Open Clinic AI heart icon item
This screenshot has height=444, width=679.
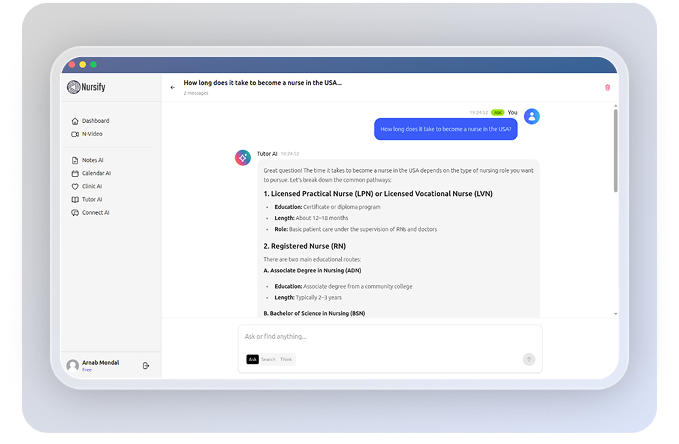[92, 186]
